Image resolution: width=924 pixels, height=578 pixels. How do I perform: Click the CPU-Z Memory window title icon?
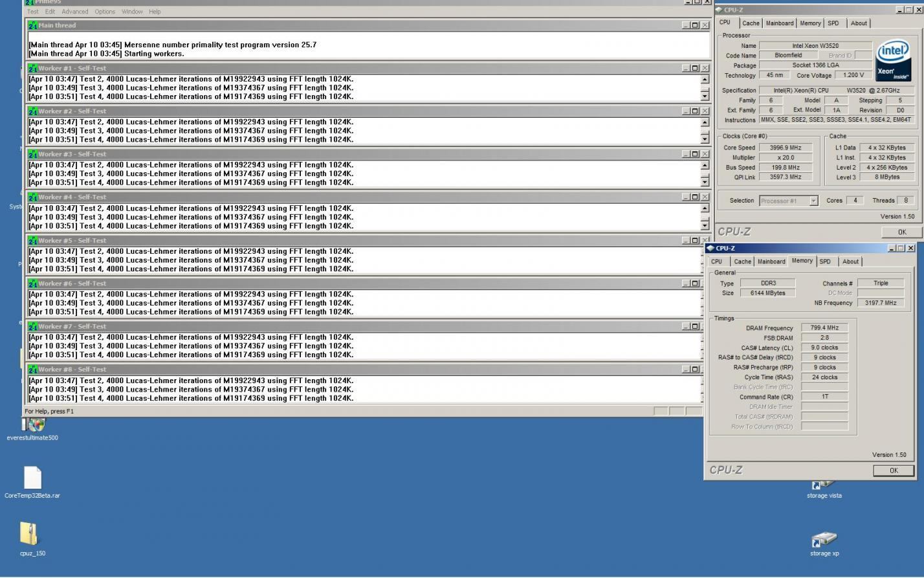(710, 248)
